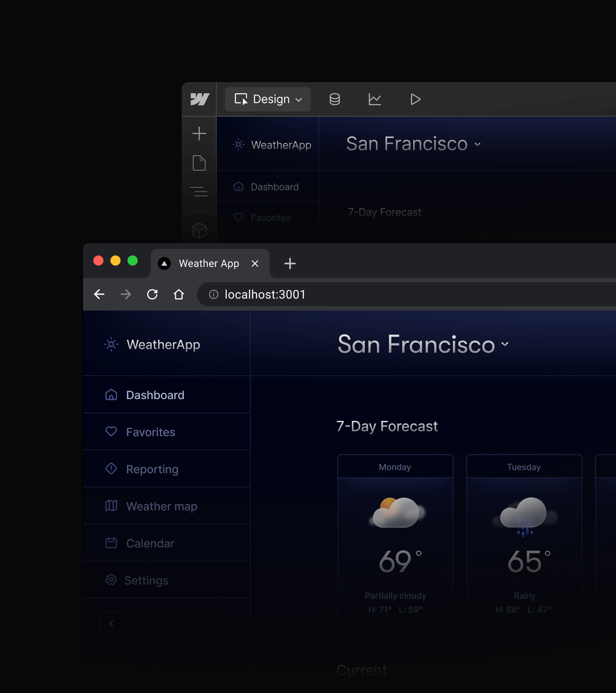This screenshot has height=693, width=616.
Task: Expand San Francisco dropdown in designer canvas
Action: point(477,144)
